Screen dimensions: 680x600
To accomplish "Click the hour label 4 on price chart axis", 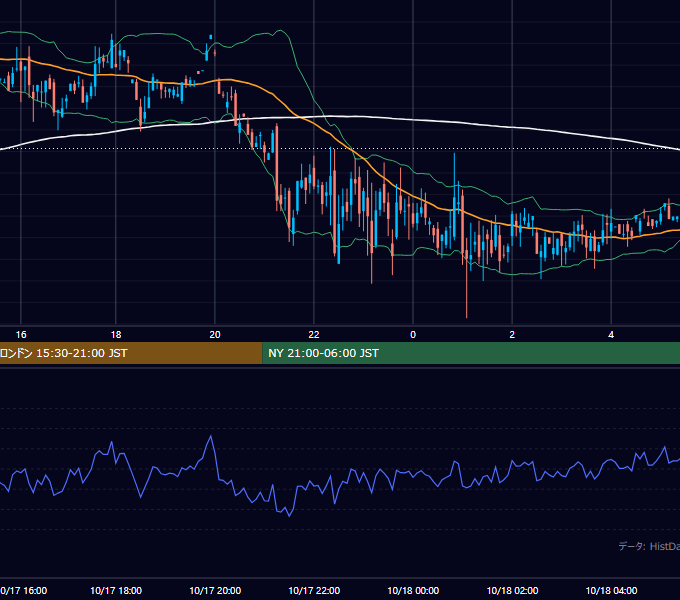I will point(611,335).
